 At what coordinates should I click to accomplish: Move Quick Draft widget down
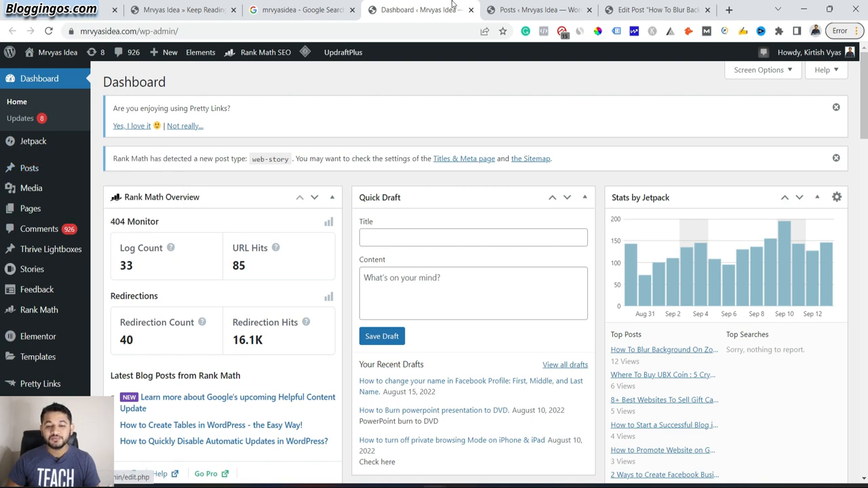pos(568,197)
